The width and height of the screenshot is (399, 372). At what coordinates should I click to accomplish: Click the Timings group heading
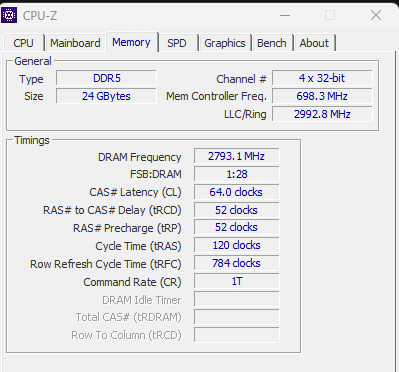click(32, 140)
